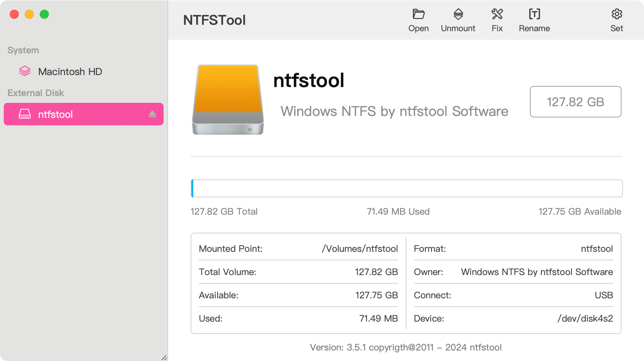Click the Open folder icon in toolbar
Screen dimensions: 644x361
point(418,14)
